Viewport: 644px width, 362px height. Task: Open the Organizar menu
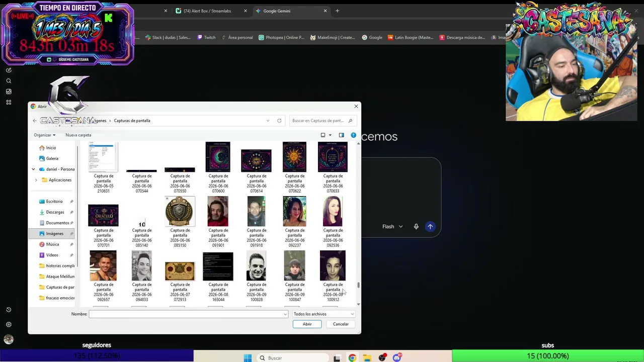click(x=44, y=135)
